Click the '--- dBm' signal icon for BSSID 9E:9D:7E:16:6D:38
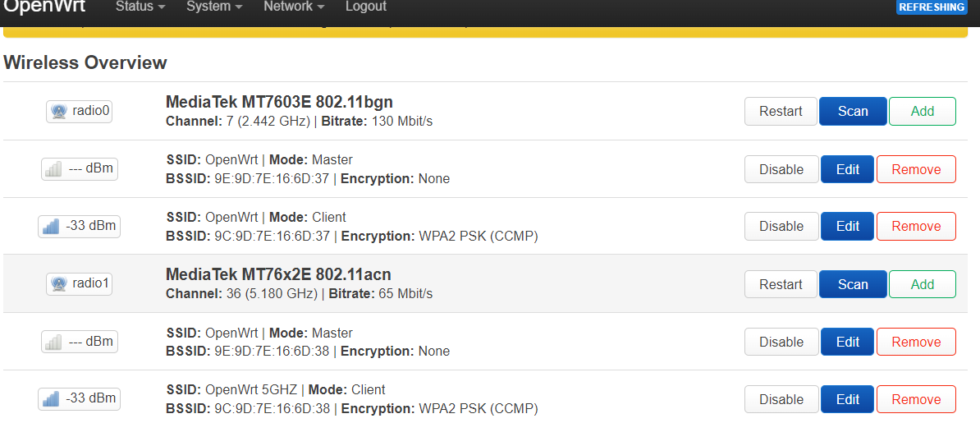980x423 pixels. (80, 342)
